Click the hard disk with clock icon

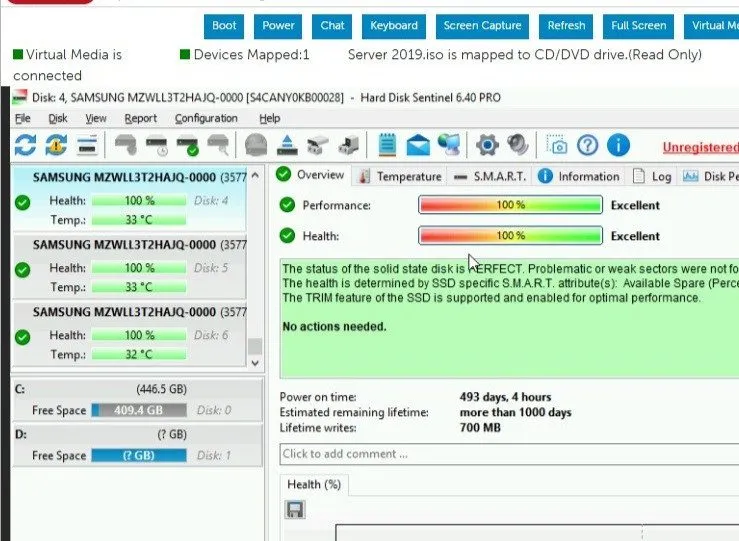click(156, 145)
